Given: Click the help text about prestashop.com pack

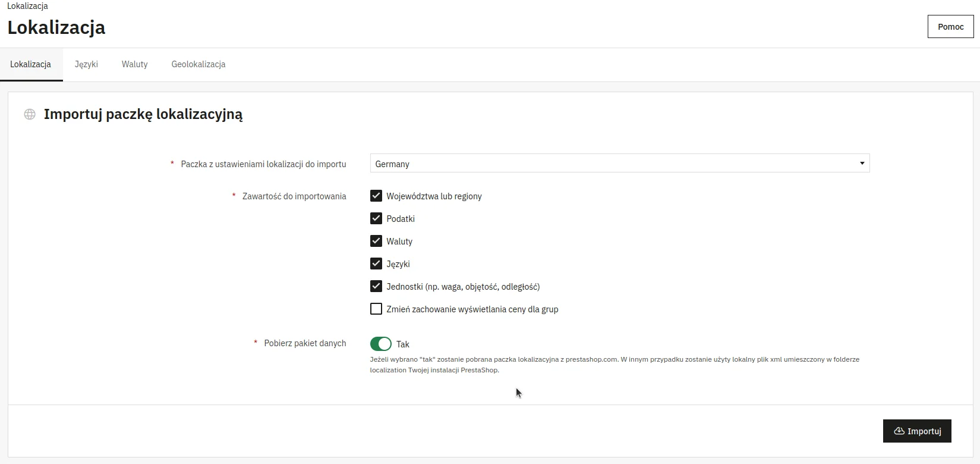Looking at the screenshot, I should coord(615,365).
